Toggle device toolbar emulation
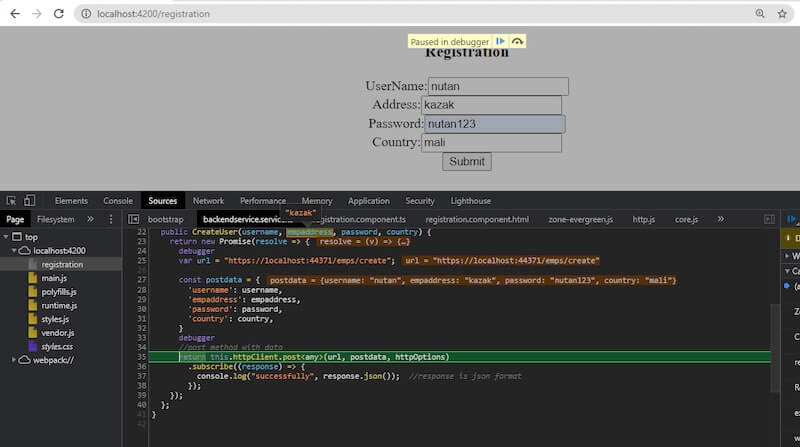800x447 pixels. (x=30, y=201)
